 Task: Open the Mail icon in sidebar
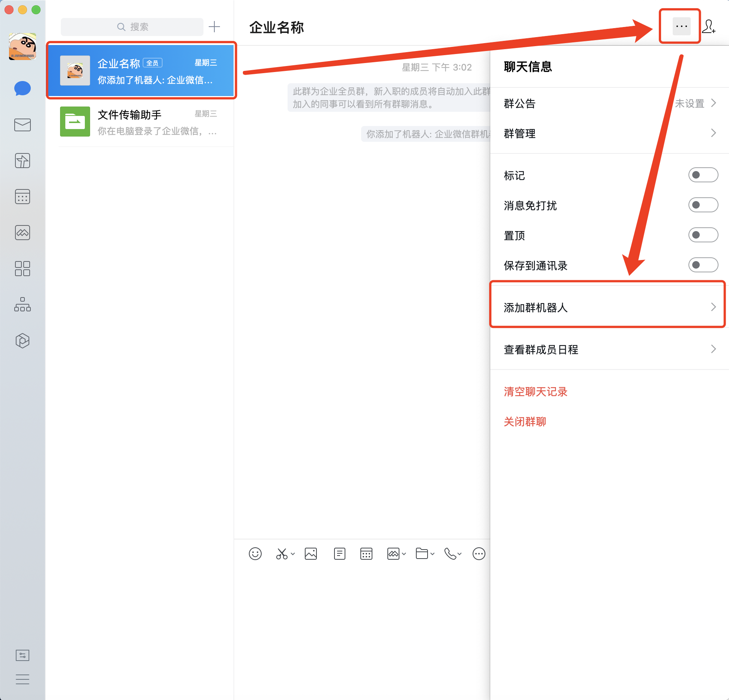23,125
